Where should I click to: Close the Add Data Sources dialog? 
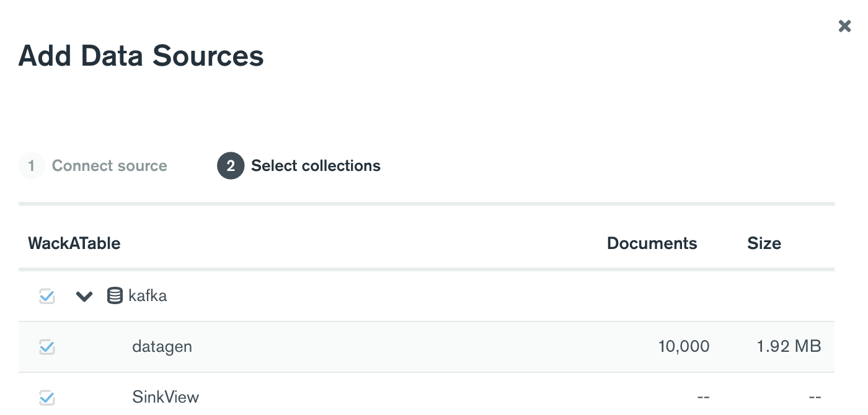pyautogui.click(x=844, y=26)
